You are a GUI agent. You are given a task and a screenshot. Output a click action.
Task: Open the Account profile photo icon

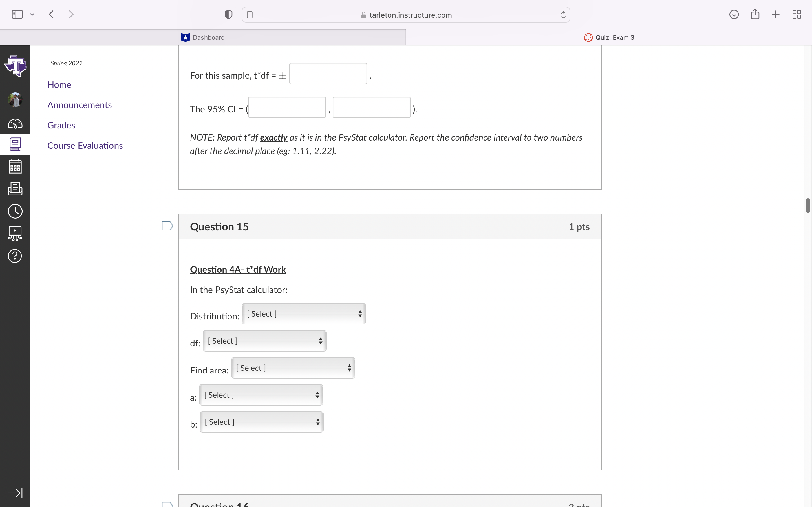pyautogui.click(x=15, y=99)
